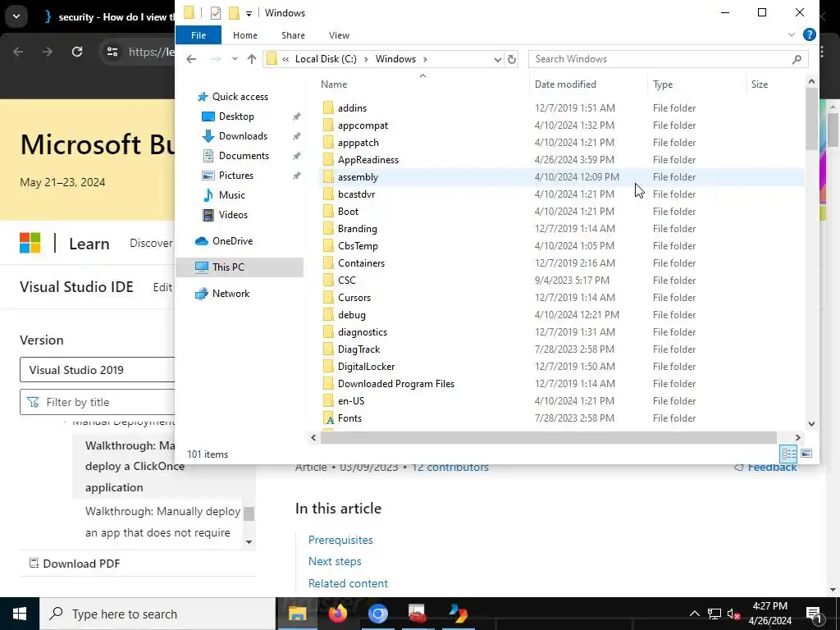The height and width of the screenshot is (630, 840).
Task: Select Network in navigation pane
Action: 231,294
